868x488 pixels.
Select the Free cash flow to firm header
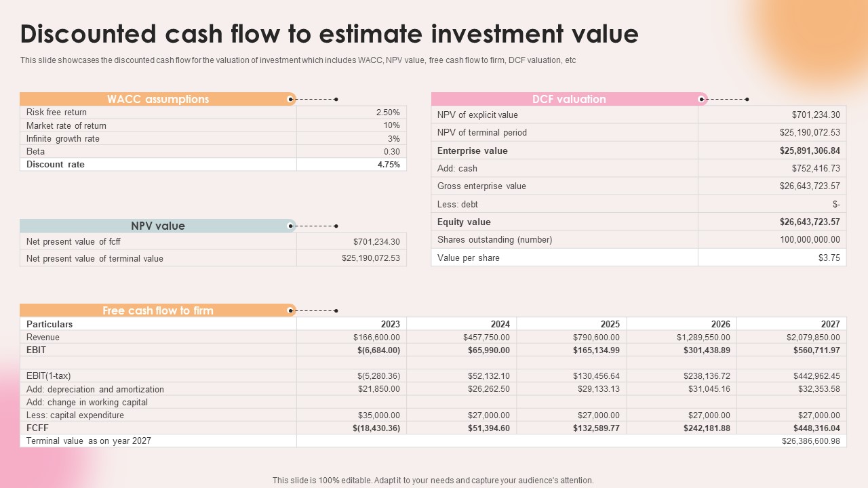pyautogui.click(x=157, y=310)
